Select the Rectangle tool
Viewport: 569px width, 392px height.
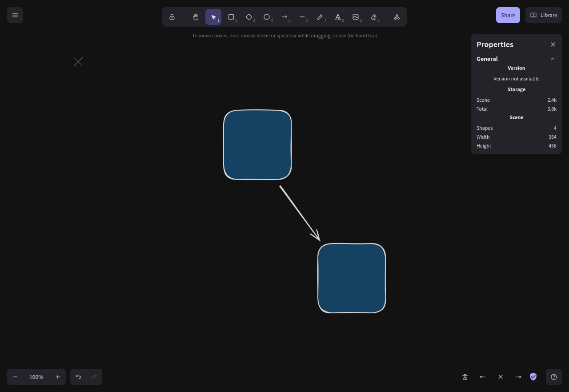point(231,17)
